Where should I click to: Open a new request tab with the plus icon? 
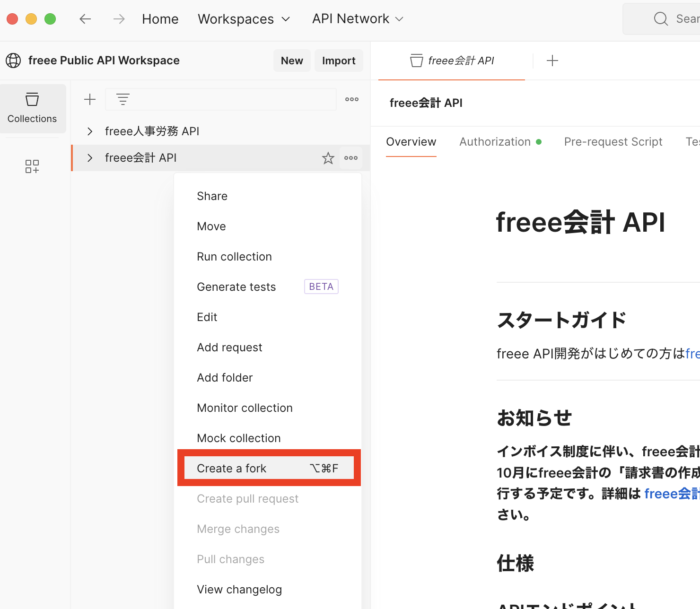[552, 60]
